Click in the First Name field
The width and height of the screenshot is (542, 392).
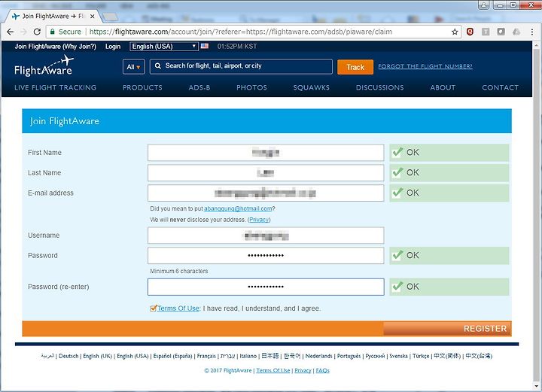[266, 153]
